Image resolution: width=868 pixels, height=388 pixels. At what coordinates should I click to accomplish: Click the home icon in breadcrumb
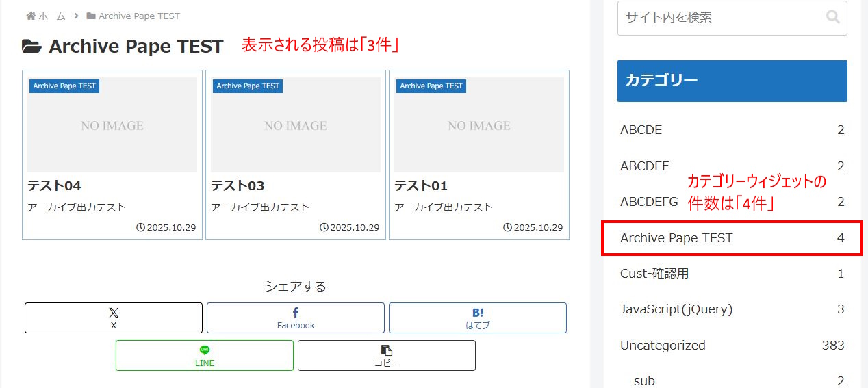tap(31, 16)
